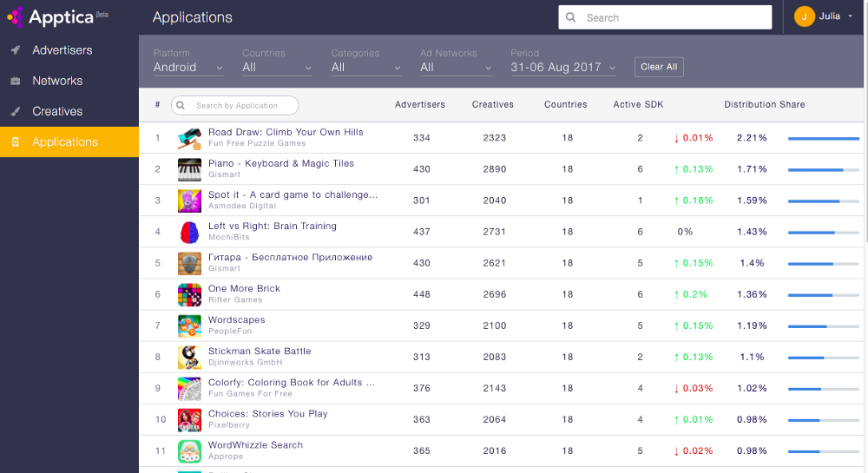Click the Choices Stories app icon

click(x=189, y=420)
